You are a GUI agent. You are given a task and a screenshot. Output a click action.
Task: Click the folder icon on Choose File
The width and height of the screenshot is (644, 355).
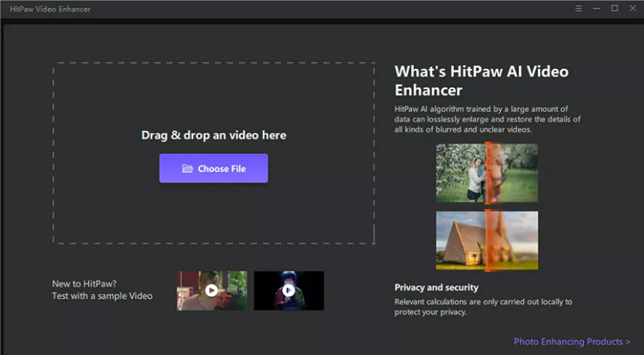pos(188,169)
